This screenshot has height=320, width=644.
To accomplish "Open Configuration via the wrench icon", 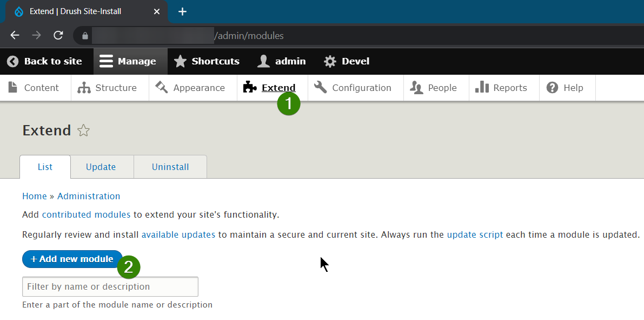I will tap(321, 87).
